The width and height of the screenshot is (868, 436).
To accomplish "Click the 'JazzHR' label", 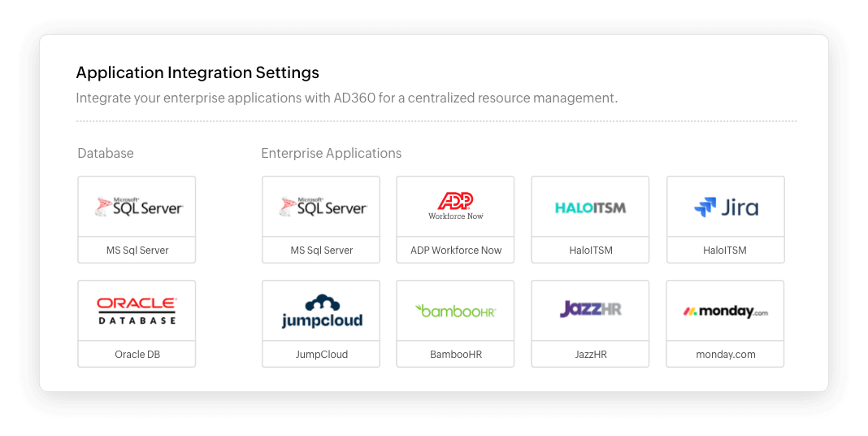I will 591,355.
